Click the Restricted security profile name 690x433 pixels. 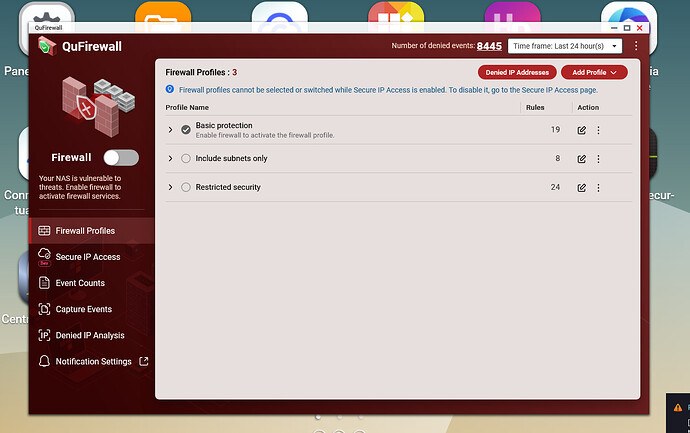tap(228, 187)
